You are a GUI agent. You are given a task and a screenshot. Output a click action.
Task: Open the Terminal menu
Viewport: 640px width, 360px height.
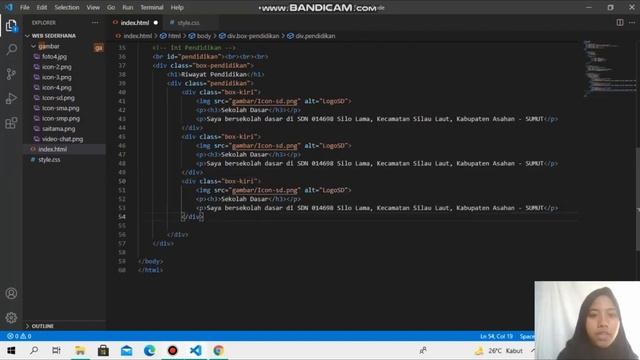[152, 7]
